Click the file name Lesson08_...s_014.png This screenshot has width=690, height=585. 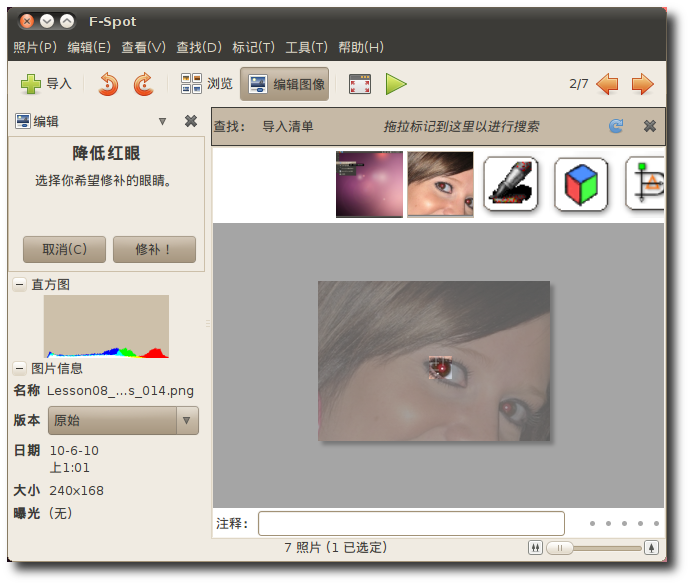(x=120, y=391)
